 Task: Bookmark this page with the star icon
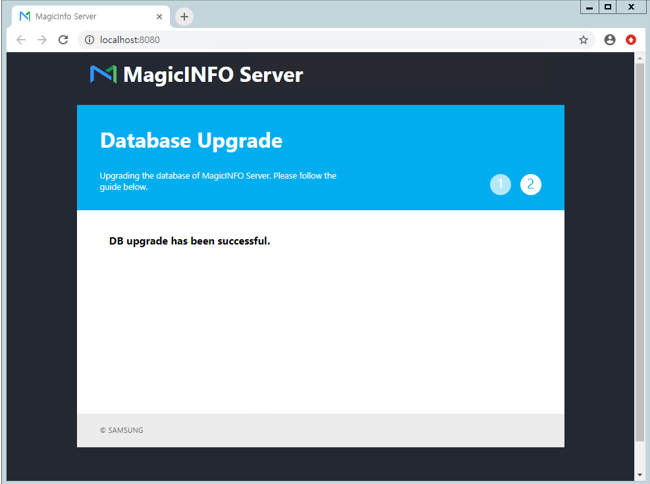coord(583,40)
